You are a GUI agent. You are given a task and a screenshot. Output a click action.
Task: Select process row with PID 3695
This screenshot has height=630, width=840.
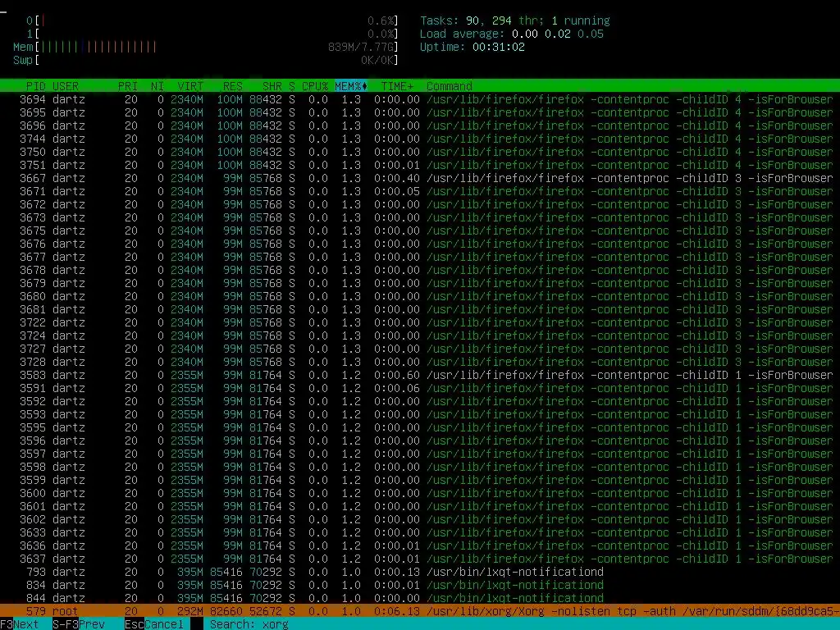(420, 112)
